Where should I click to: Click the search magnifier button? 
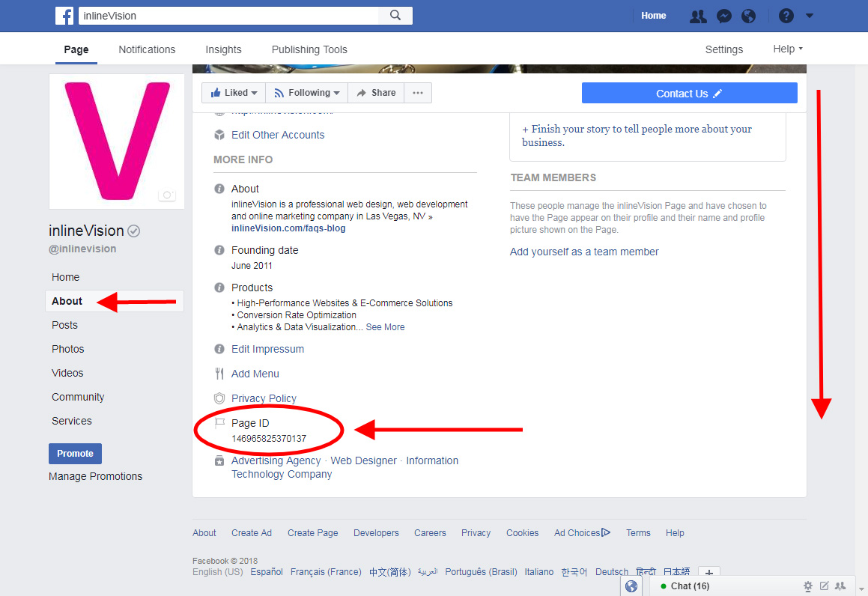[395, 16]
